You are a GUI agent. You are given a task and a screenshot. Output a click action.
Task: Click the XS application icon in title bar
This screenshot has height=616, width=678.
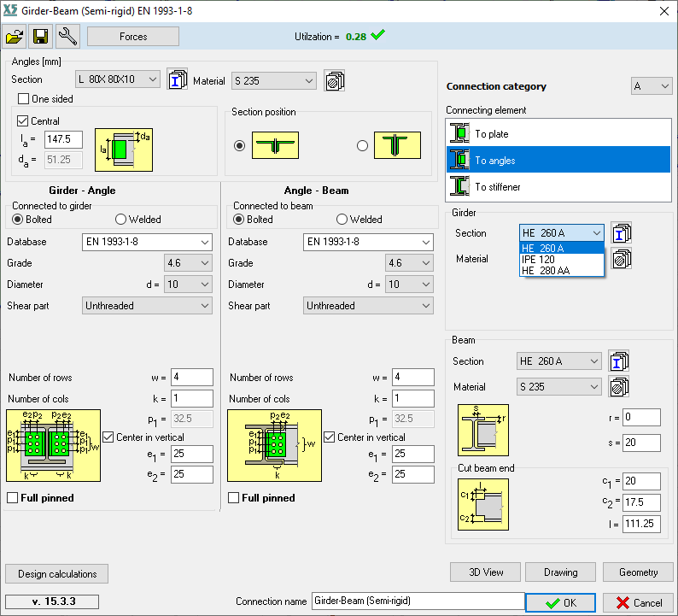point(10,10)
